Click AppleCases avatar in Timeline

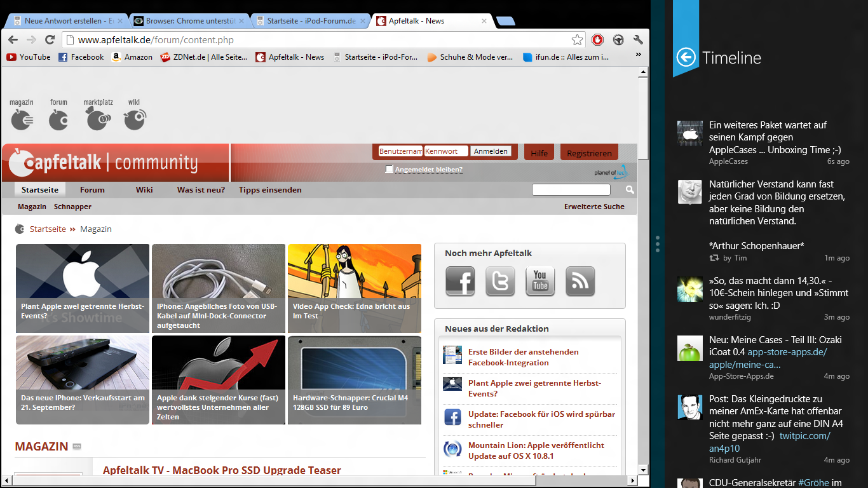[x=690, y=133]
